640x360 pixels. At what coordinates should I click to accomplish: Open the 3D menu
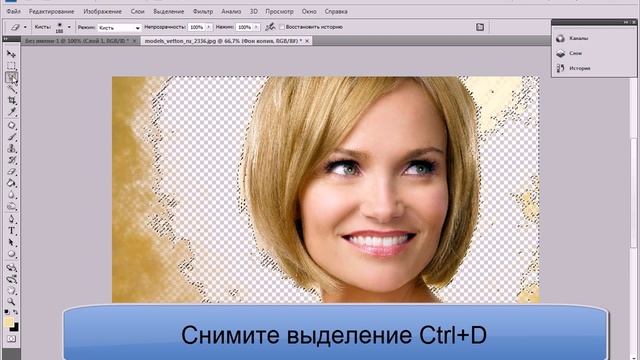click(253, 11)
